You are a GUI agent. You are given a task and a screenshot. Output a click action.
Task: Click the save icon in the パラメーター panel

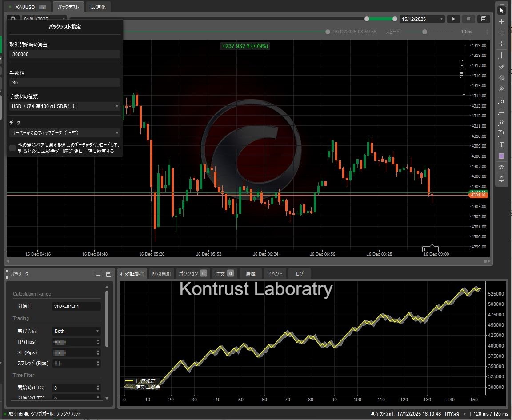pos(108,275)
